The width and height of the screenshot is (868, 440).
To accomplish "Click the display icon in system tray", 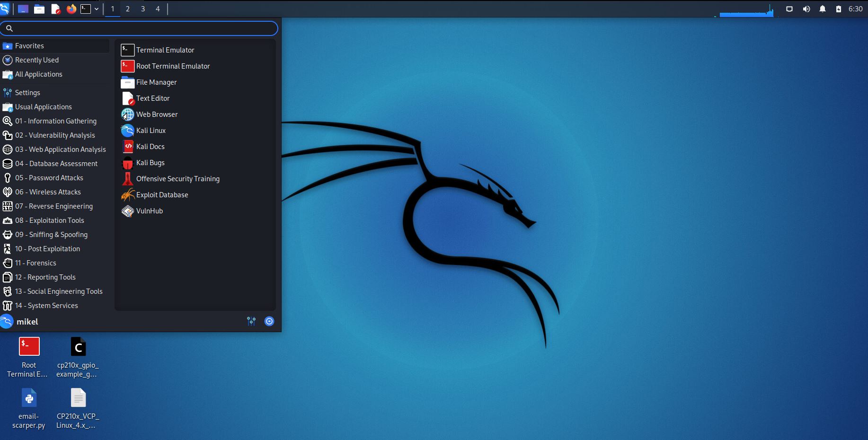I will pyautogui.click(x=789, y=9).
